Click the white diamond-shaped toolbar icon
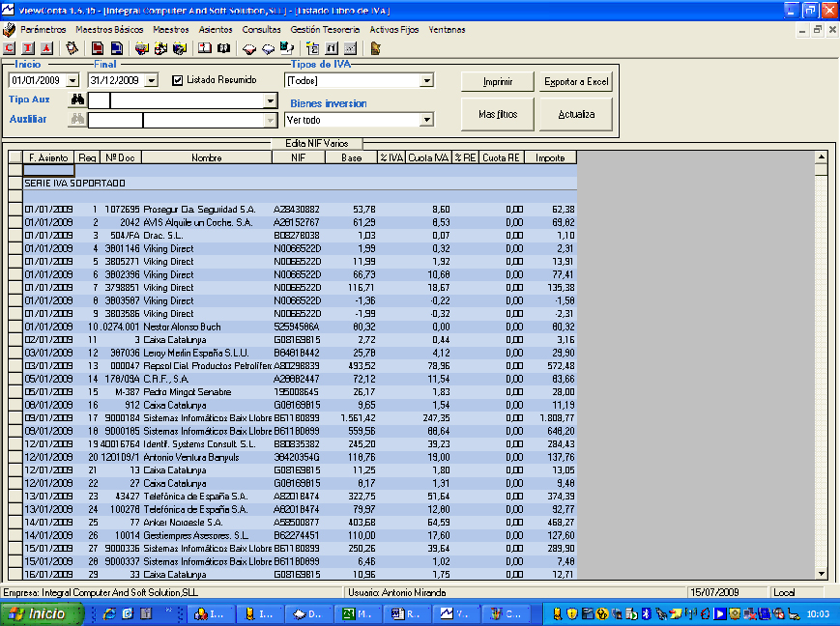This screenshot has height=626, width=840. [x=268, y=48]
